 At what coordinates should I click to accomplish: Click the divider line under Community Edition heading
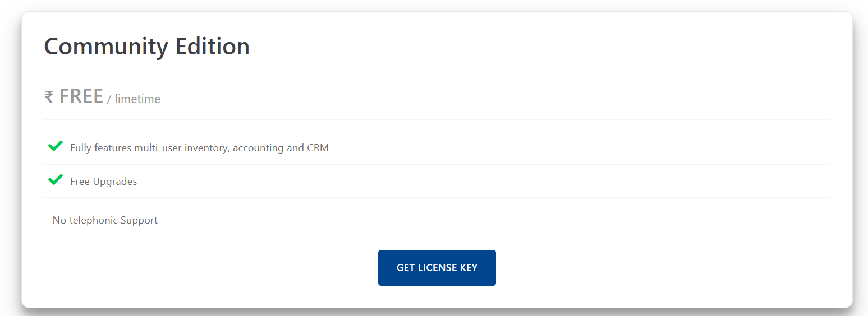click(437, 66)
